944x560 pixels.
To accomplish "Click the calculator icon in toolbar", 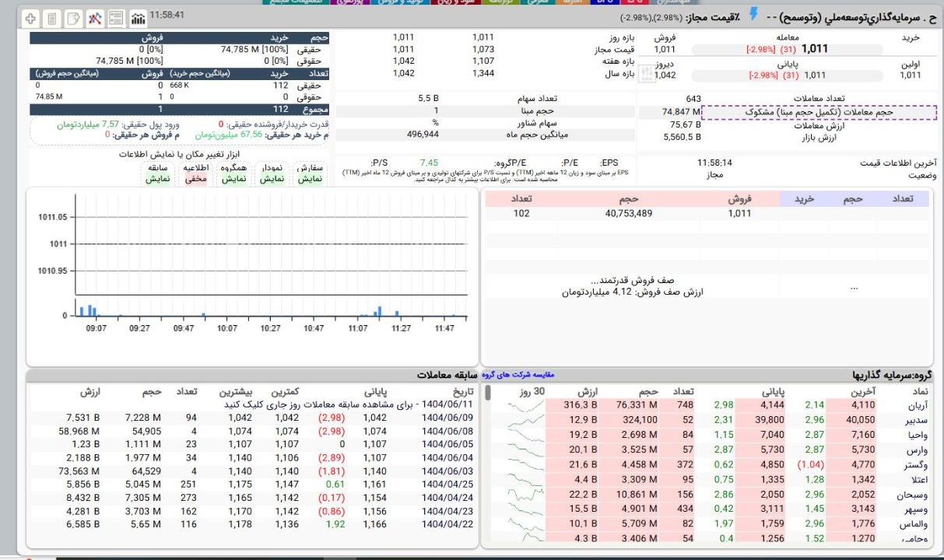I will pyautogui.click(x=52, y=17).
